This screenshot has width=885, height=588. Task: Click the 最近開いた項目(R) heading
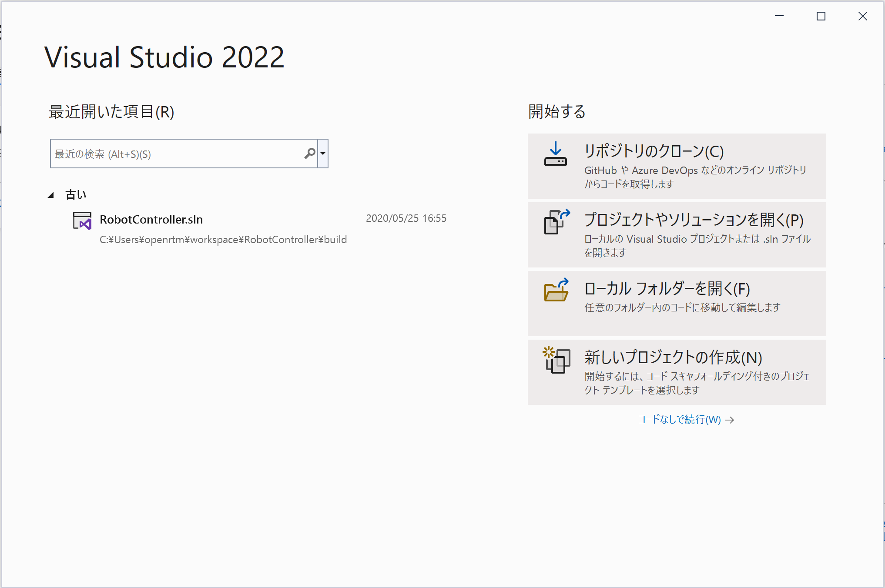pyautogui.click(x=111, y=112)
